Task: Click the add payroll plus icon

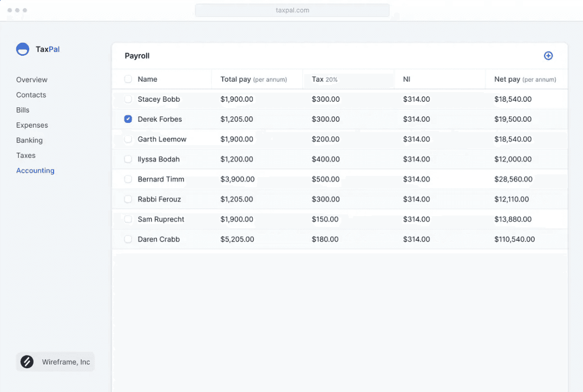Action: [x=548, y=56]
